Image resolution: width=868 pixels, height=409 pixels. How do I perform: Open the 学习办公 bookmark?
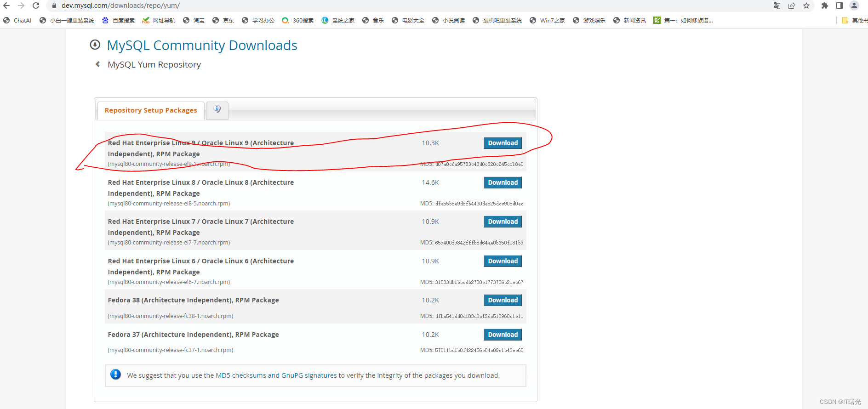(258, 20)
